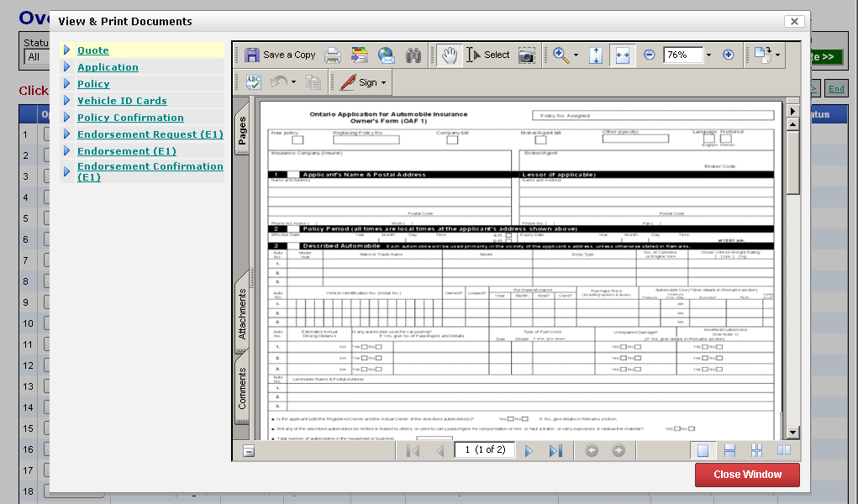Expand the Vehicle ID Cards arrow
This screenshot has width=858, height=504.
pyautogui.click(x=66, y=100)
